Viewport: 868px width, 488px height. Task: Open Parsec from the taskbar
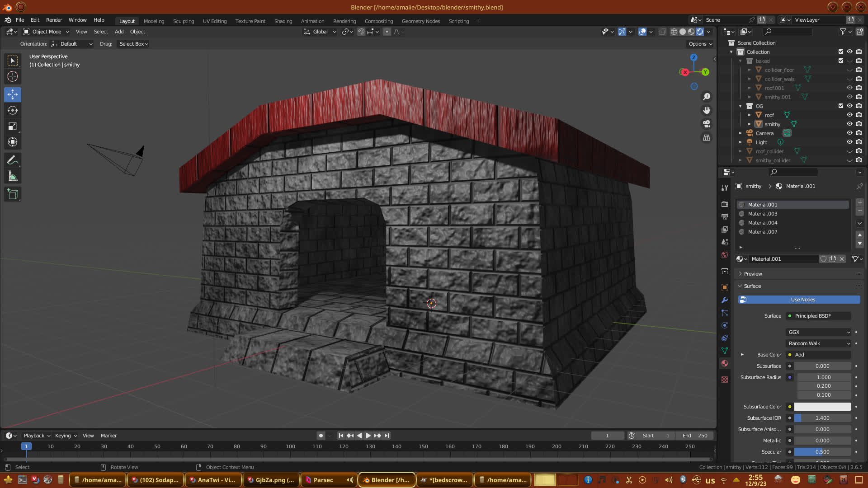pos(323,480)
